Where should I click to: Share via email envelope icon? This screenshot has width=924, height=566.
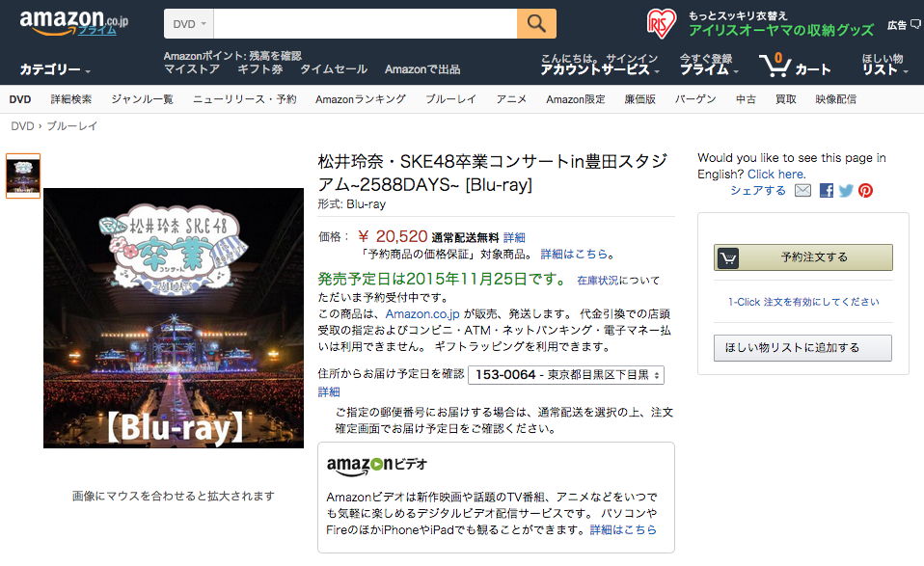(802, 190)
